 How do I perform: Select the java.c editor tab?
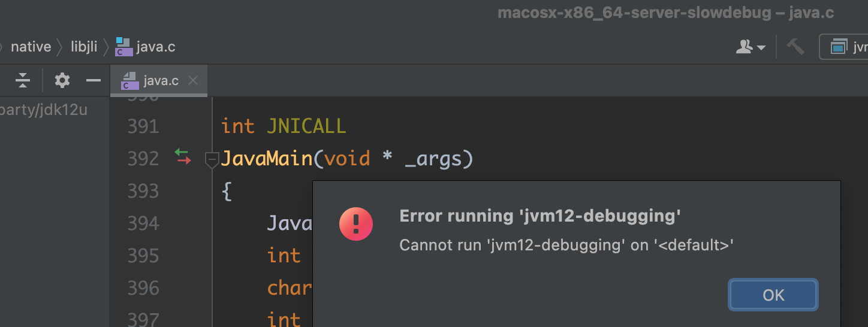159,80
